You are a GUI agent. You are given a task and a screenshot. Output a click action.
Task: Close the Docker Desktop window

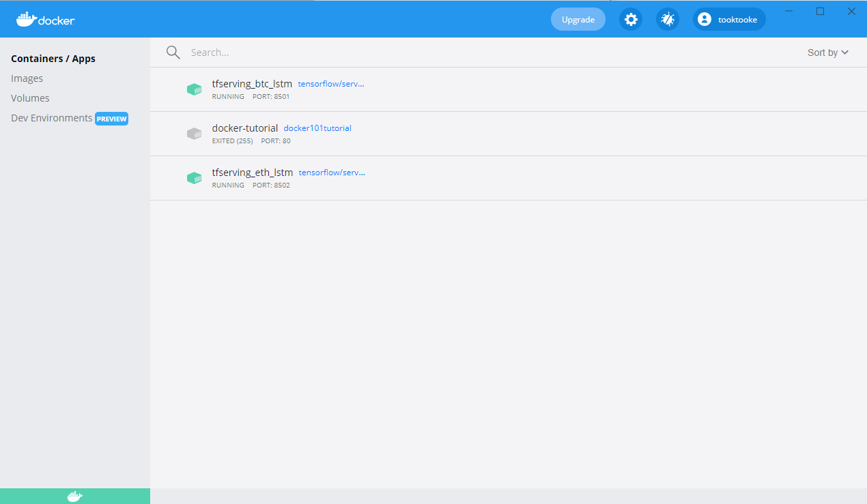[851, 11]
